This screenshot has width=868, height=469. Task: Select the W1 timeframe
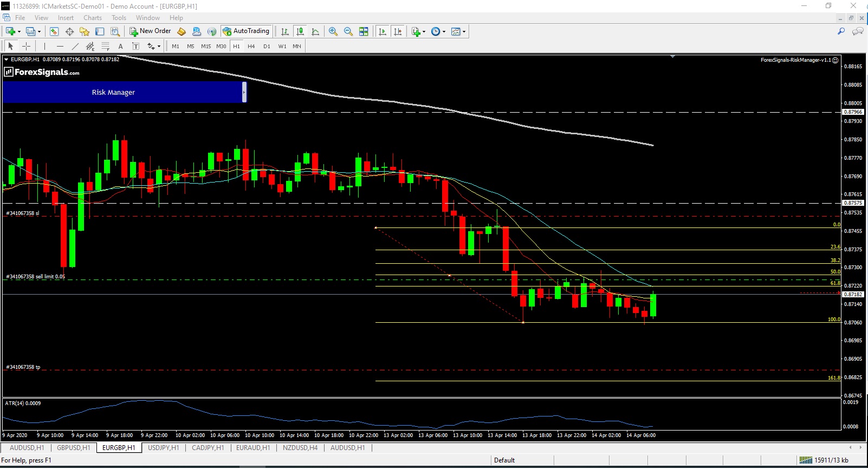[282, 46]
